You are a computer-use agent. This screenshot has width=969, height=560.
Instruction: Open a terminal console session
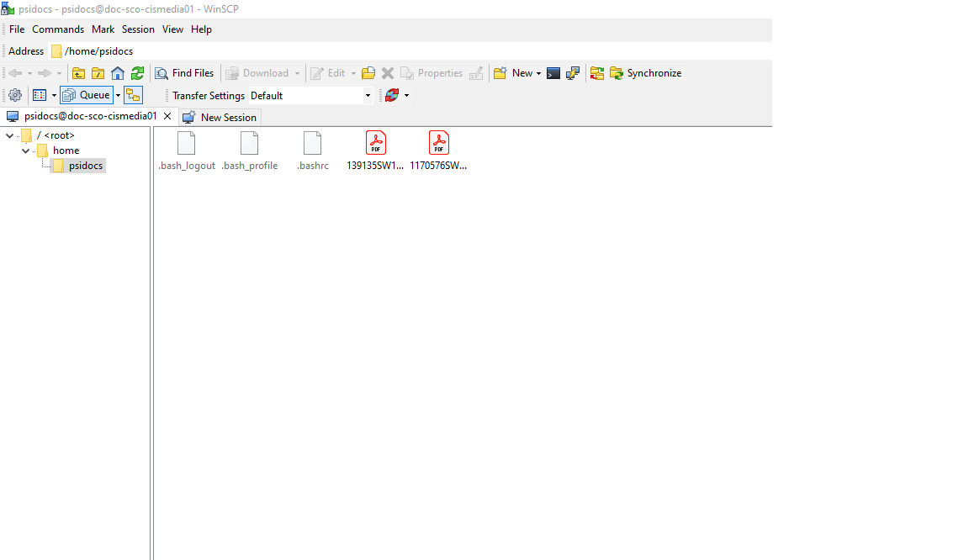tap(553, 73)
